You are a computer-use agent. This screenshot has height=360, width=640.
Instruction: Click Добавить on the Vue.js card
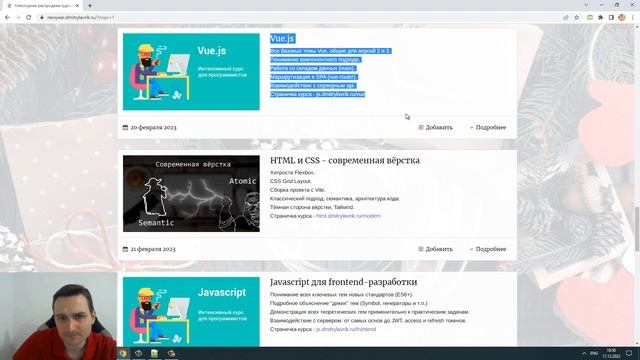pos(436,127)
